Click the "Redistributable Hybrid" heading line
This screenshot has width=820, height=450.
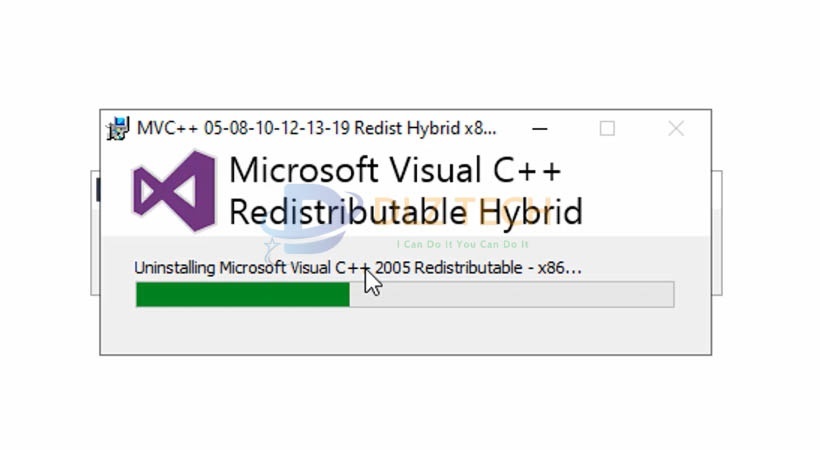tap(405, 212)
